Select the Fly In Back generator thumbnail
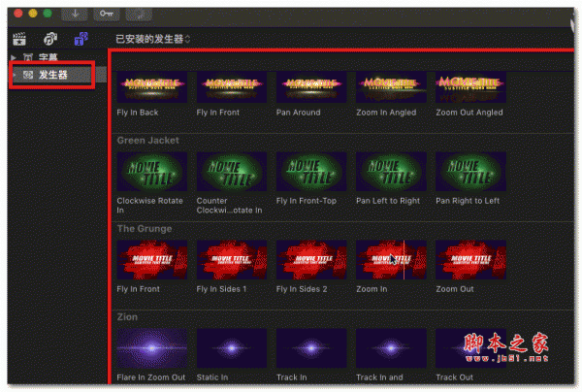Image resolution: width=582 pixels, height=392 pixels. (x=152, y=87)
